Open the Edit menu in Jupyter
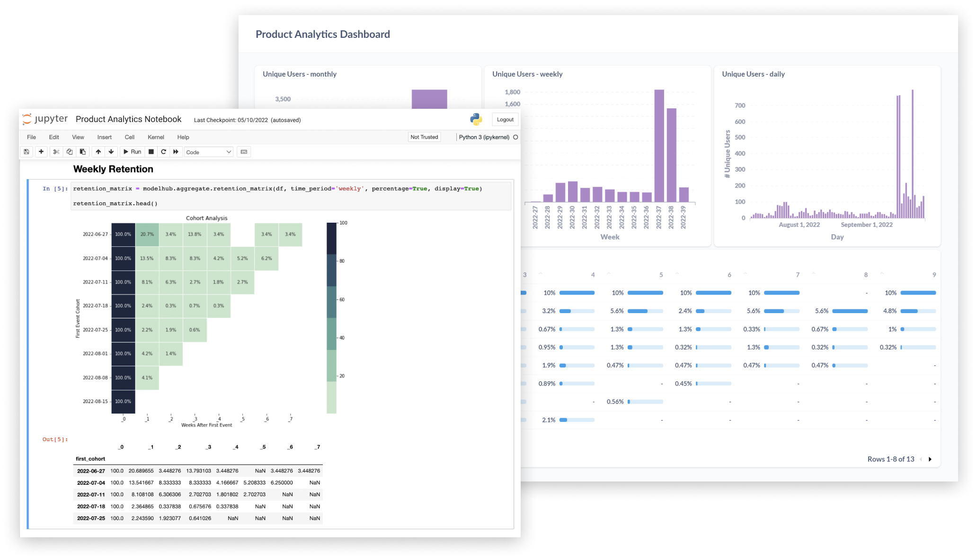Viewport: 977px width, 560px height. 54,137
